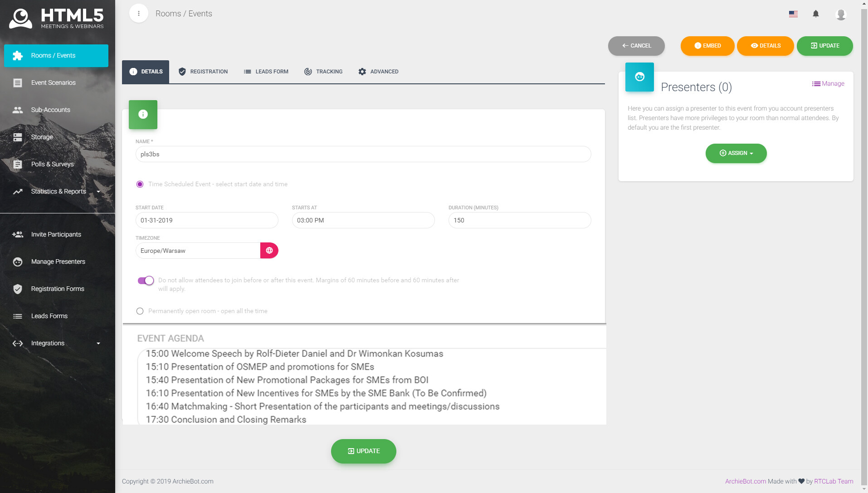Open the RTCLab Team footer link
This screenshot has width=868, height=493.
834,481
